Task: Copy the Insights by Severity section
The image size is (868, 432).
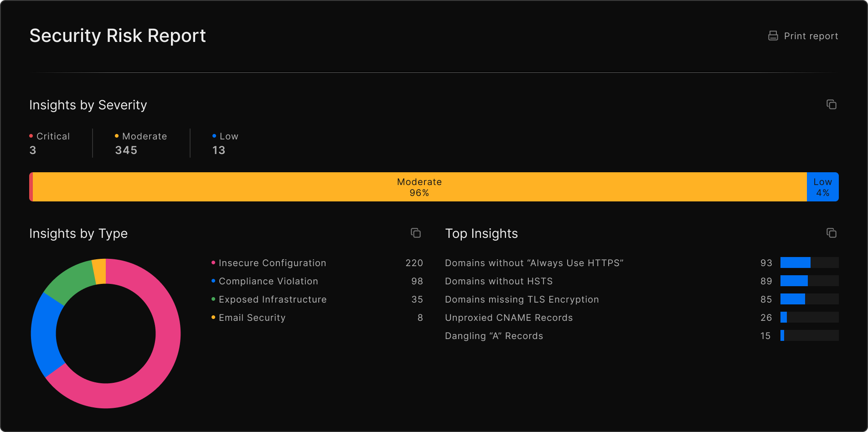Action: click(x=831, y=105)
